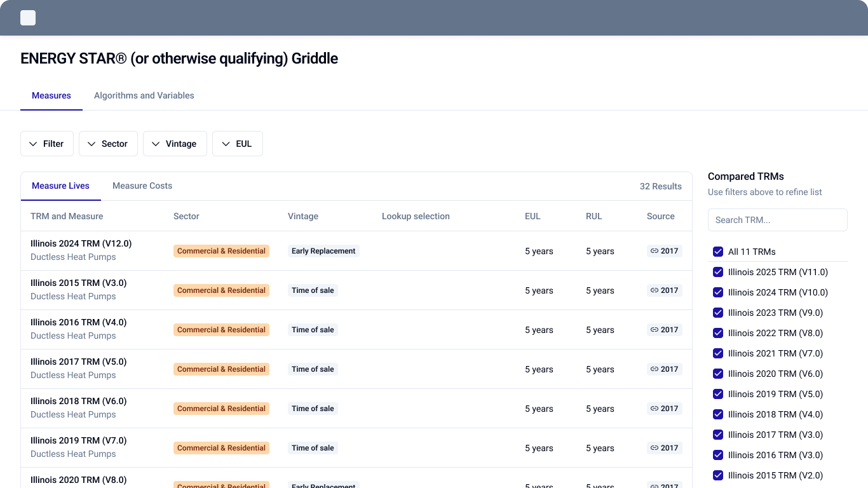Select the Measure Lives tab

tap(61, 186)
